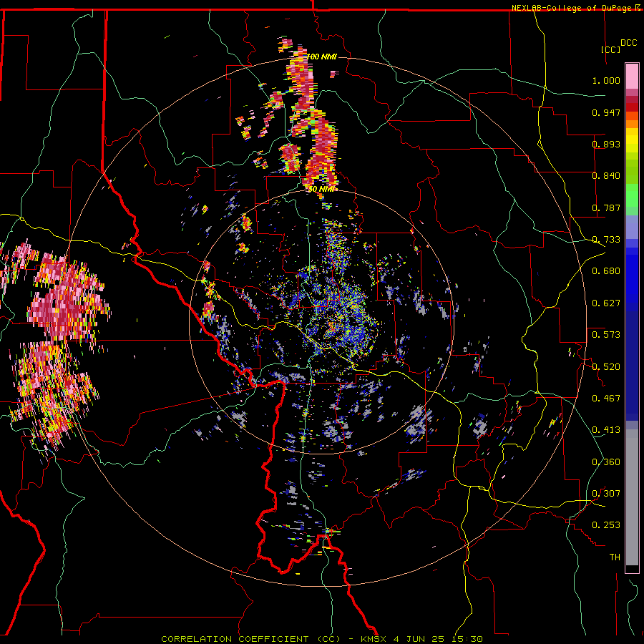The image size is (644, 644).
Task: Click the 50 NMI range ring label
Action: [x=322, y=190]
